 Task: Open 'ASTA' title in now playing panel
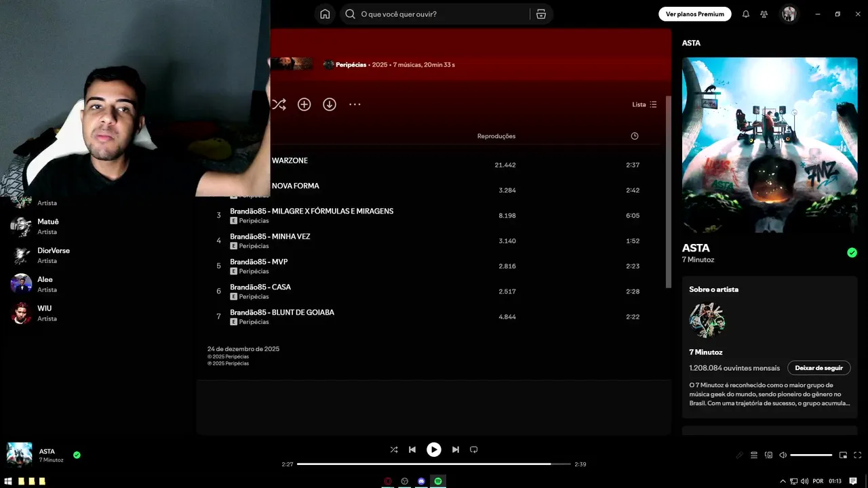click(696, 248)
